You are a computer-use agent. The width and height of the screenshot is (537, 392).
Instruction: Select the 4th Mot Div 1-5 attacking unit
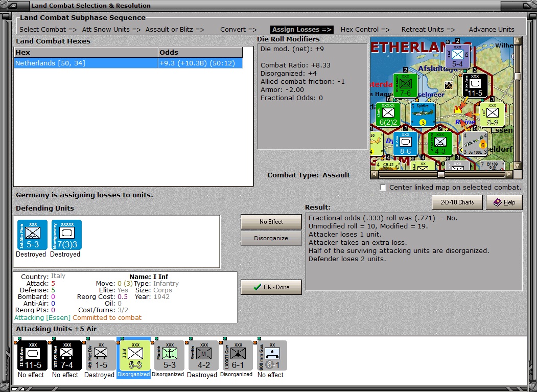(101, 355)
